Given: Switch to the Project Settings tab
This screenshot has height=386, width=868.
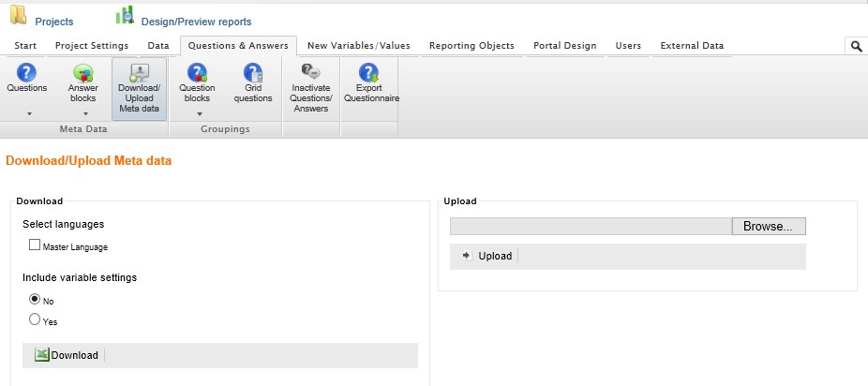Looking at the screenshot, I should pyautogui.click(x=92, y=46).
